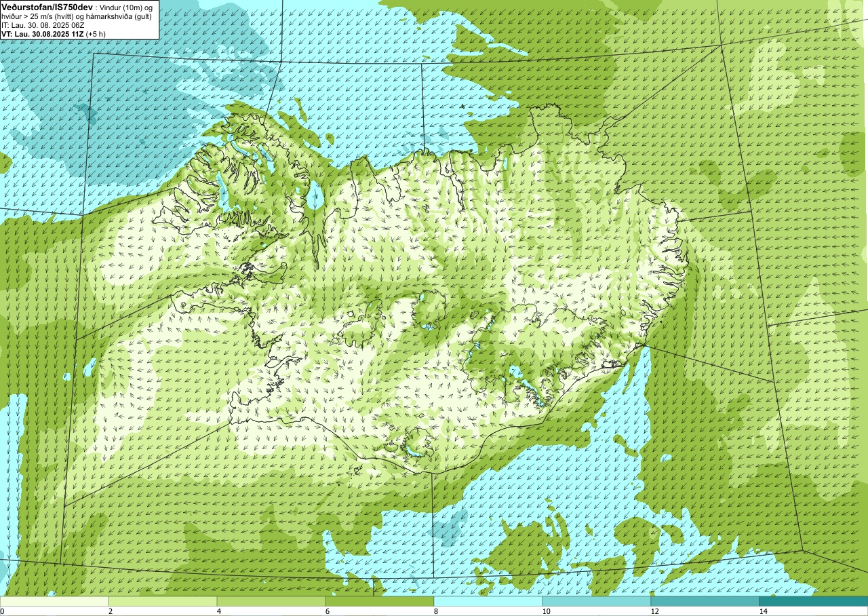Click the legend tick label '2'
This screenshot has width=868, height=616.
pyautogui.click(x=110, y=611)
